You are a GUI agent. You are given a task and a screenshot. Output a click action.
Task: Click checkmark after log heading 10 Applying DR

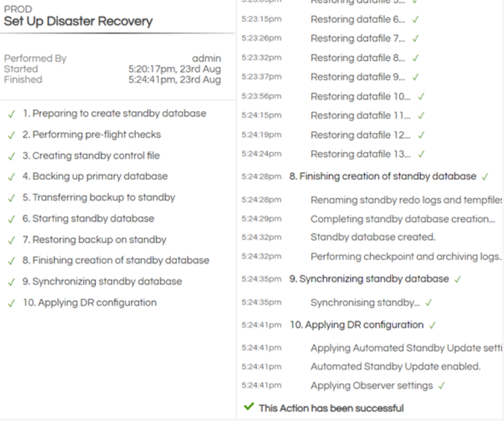point(432,325)
